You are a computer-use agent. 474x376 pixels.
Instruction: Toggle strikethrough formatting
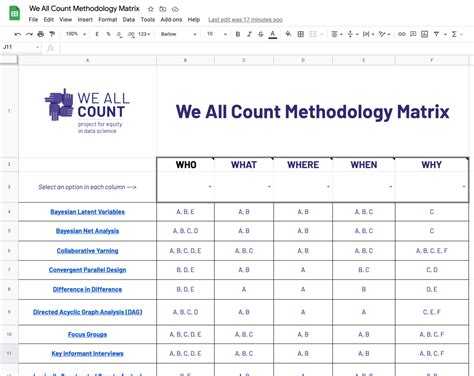point(261,34)
